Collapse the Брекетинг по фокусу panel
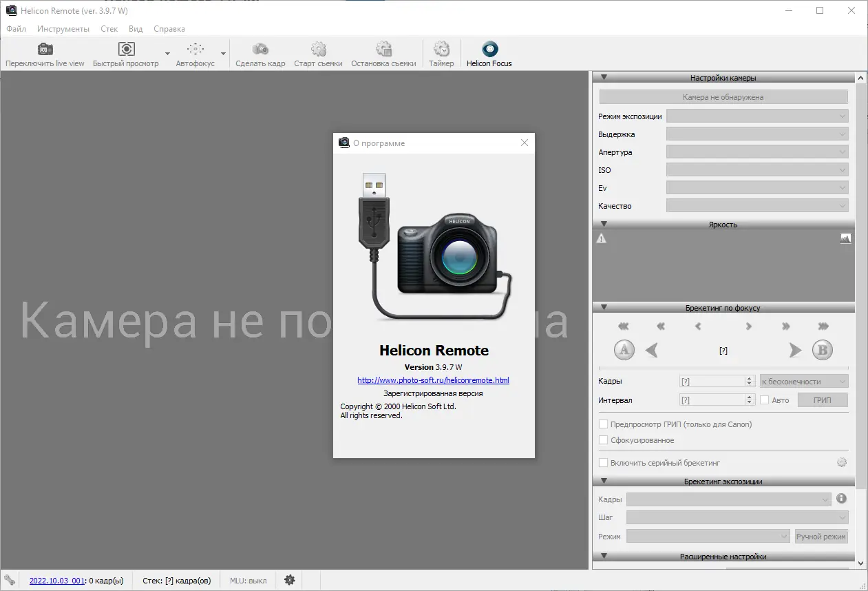868x591 pixels. point(604,308)
